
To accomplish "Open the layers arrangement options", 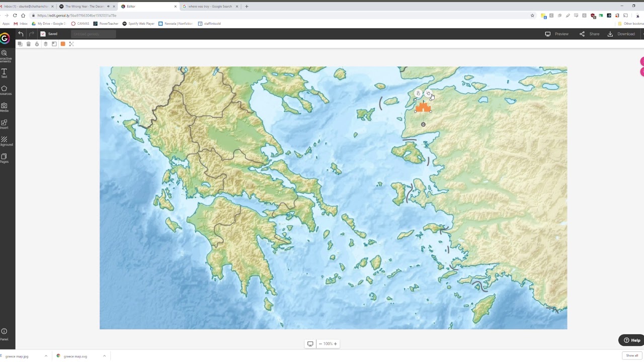I will coord(45,44).
